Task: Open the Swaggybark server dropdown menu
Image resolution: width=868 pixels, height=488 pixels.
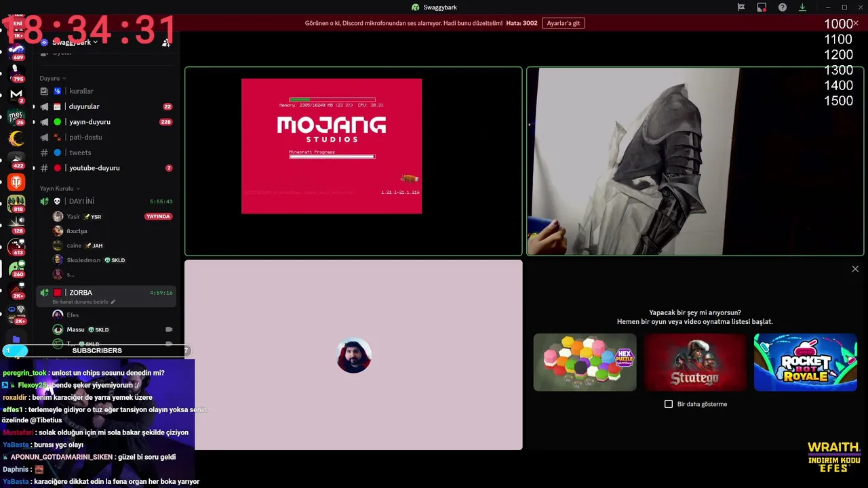Action: tap(75, 42)
